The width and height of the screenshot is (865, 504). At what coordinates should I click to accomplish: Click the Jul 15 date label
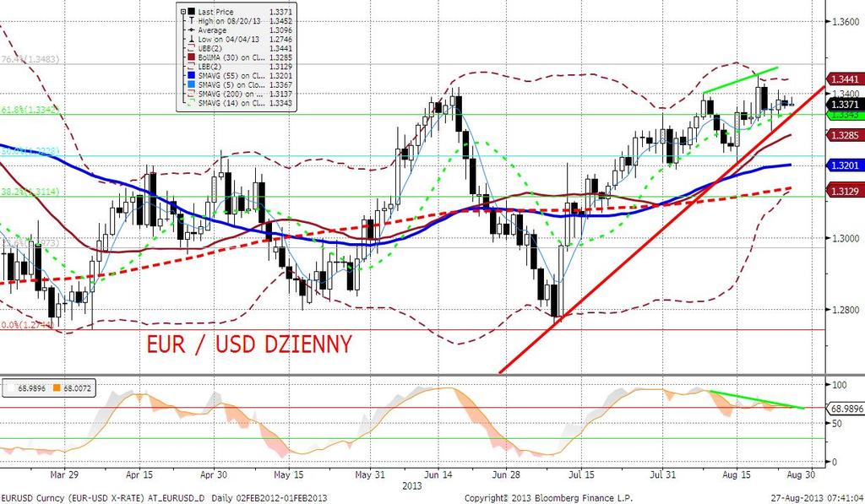coord(581,474)
